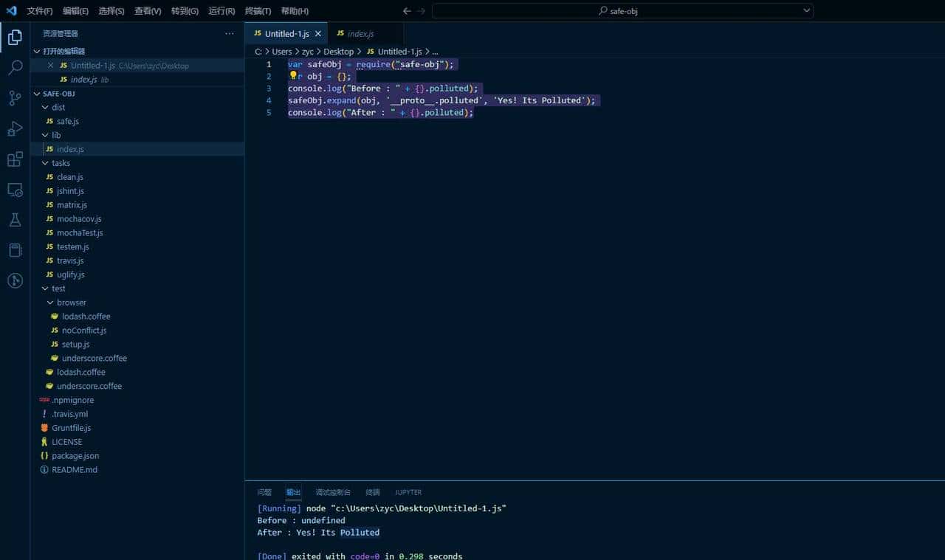
Task: Click the Untitled-1.js modified indicator dot
Action: click(317, 33)
